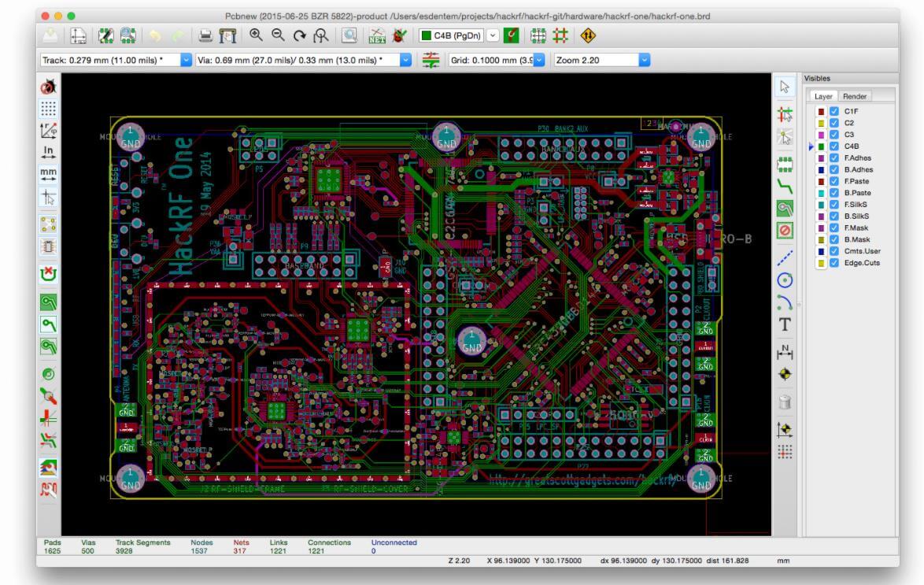
Task: Toggle board ratsnest display
Action: [48, 224]
